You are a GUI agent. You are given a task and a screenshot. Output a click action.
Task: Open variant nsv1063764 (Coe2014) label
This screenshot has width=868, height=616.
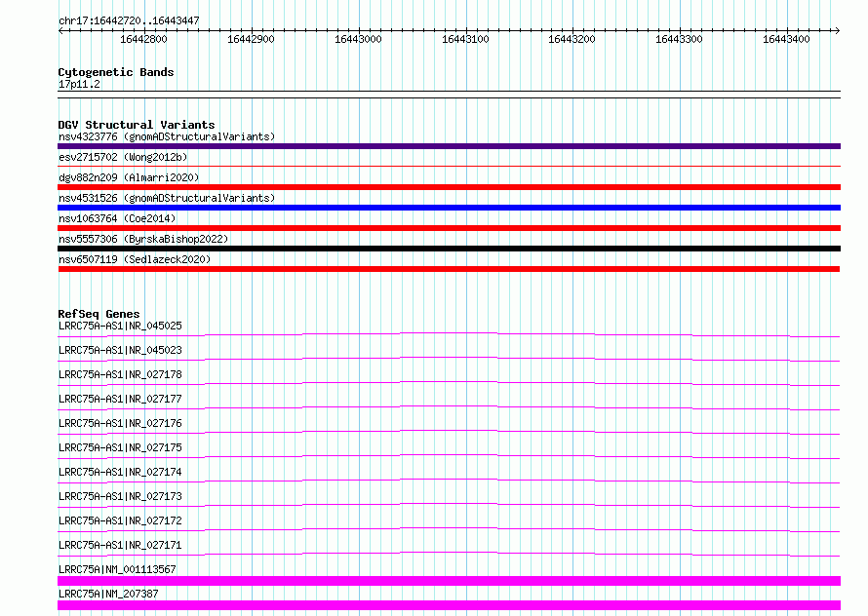(117, 218)
